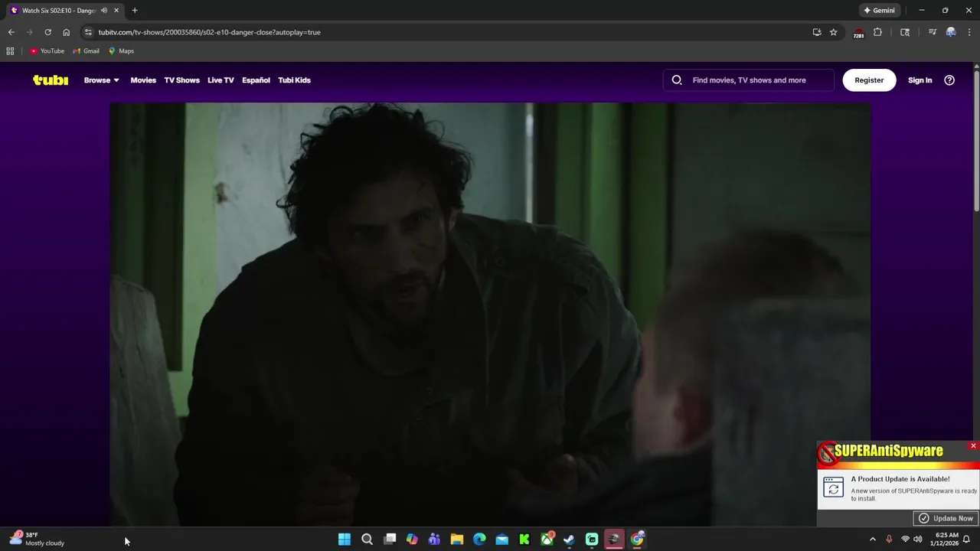Close the SUPERAntiSpyware popup

click(973, 445)
